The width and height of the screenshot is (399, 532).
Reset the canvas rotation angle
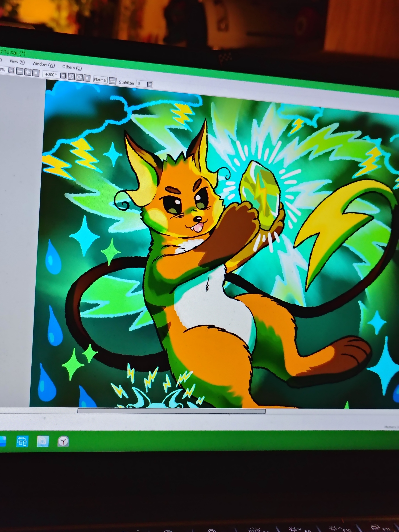(x=87, y=78)
